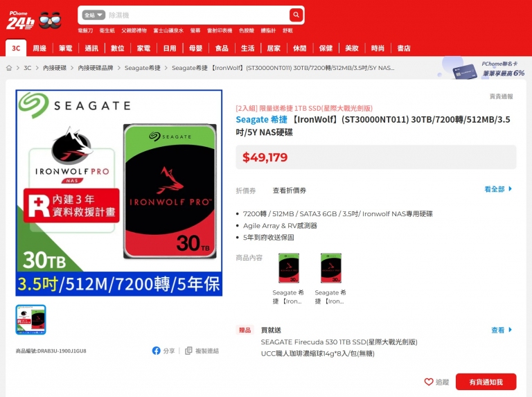Viewport: 532px width, 397px height.
Task: Click the home icon in breadcrumb
Action: click(x=9, y=68)
